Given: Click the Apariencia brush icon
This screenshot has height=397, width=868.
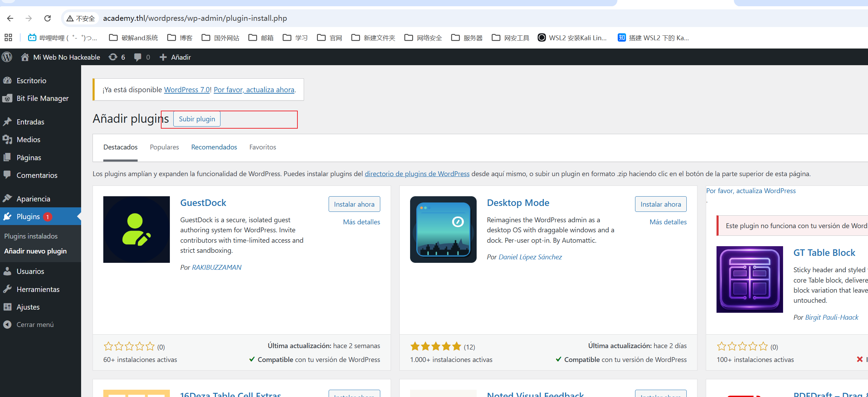Looking at the screenshot, I should pos(7,198).
